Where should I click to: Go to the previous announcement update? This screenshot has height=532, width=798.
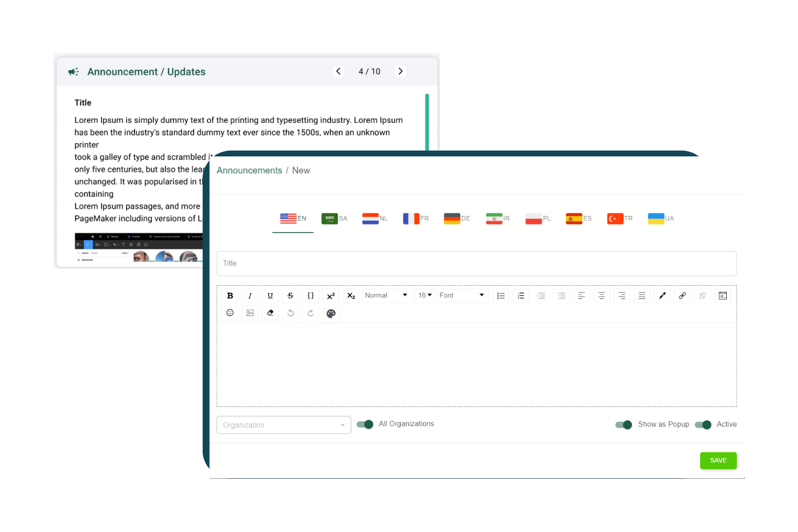click(x=338, y=71)
